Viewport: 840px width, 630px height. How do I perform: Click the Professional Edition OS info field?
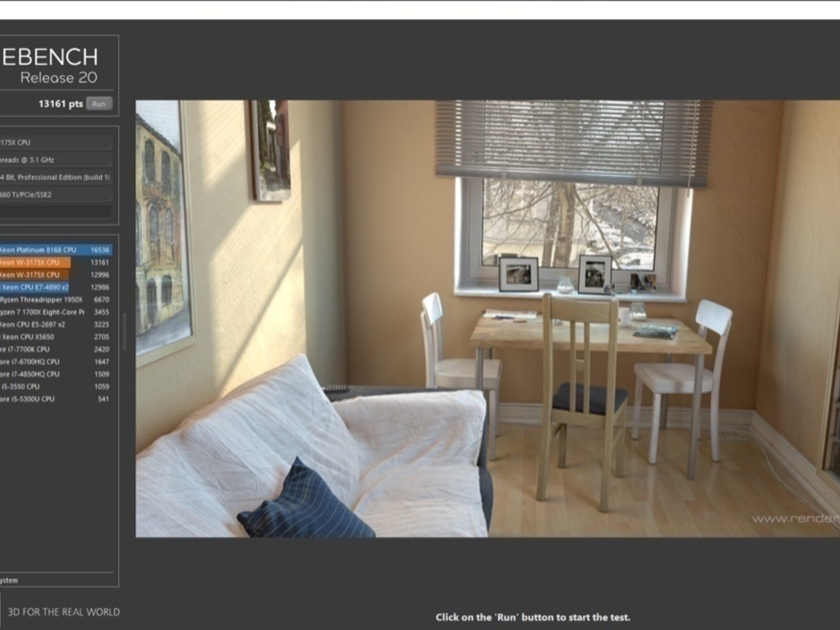55,178
